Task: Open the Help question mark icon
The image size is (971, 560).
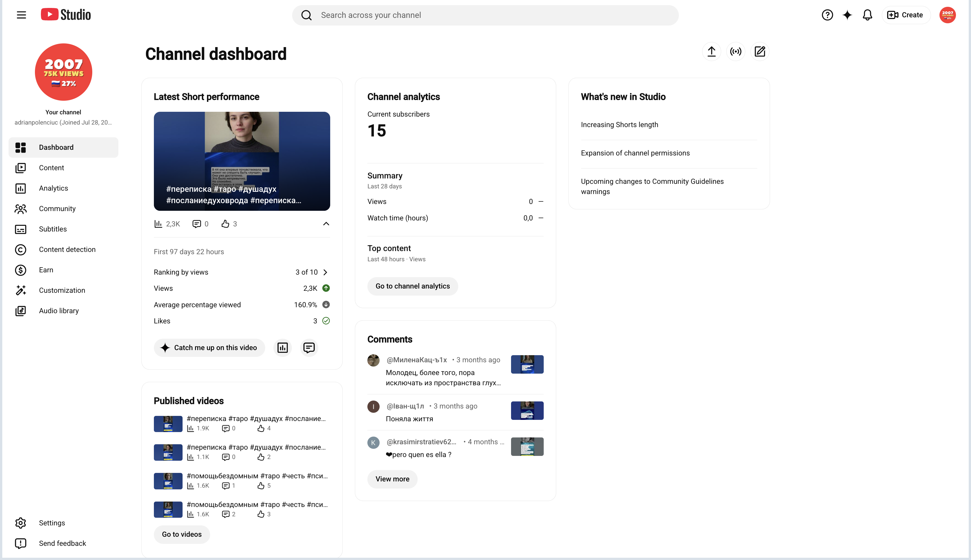Action: pos(827,15)
